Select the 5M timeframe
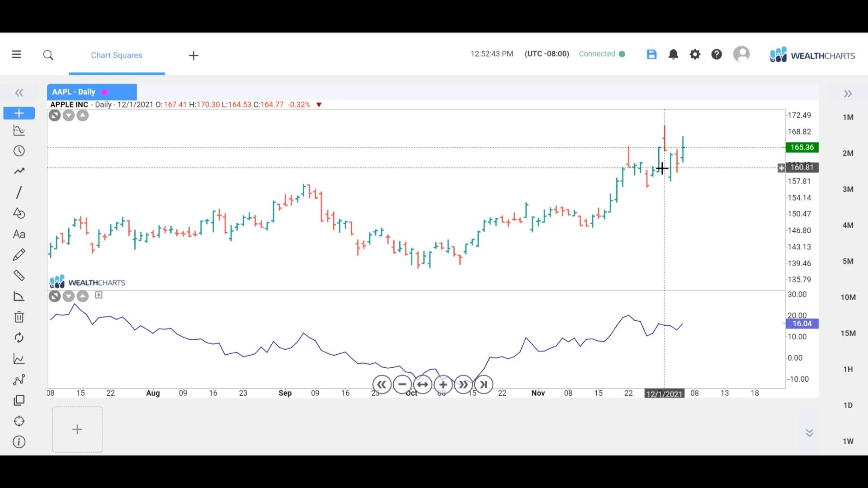 click(x=848, y=261)
